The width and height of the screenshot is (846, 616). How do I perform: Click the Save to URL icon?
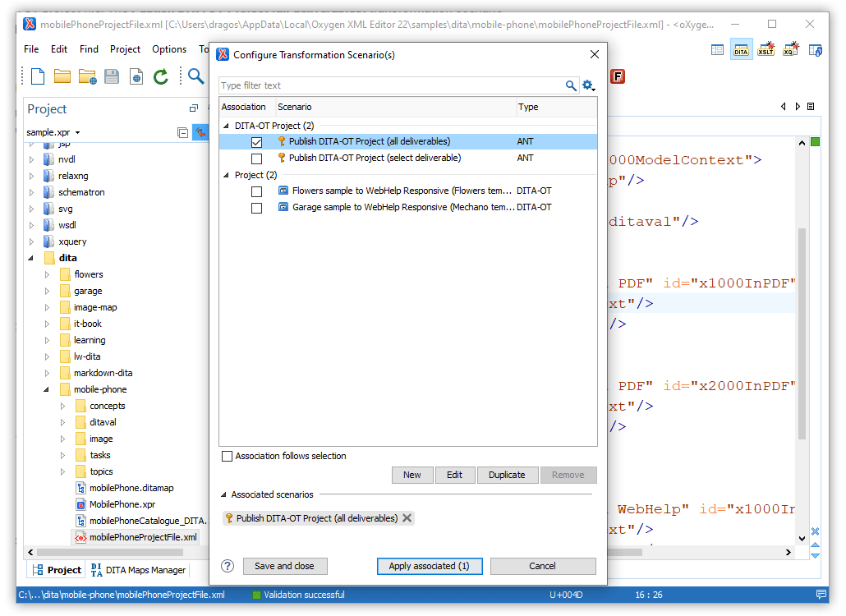point(136,76)
